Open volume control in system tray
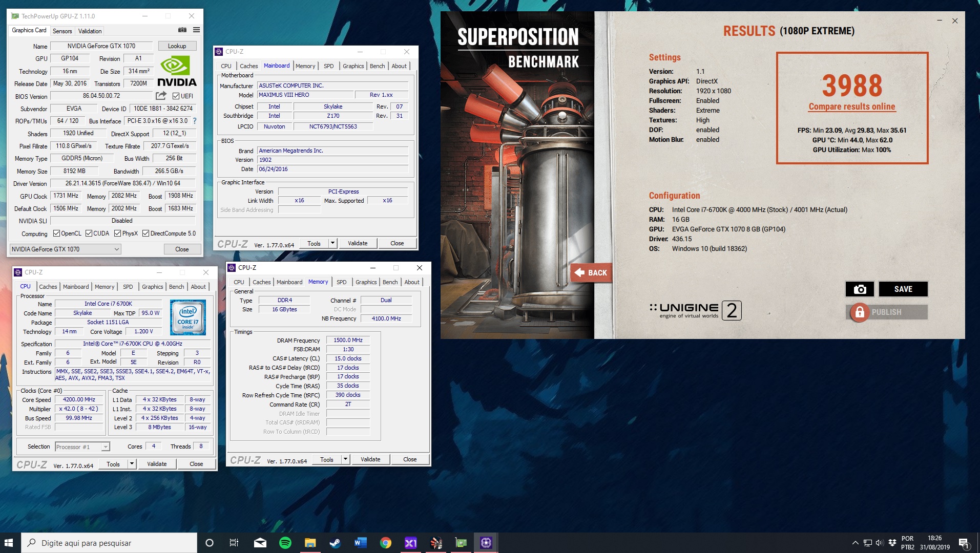This screenshot has height=553, width=980. tap(880, 543)
